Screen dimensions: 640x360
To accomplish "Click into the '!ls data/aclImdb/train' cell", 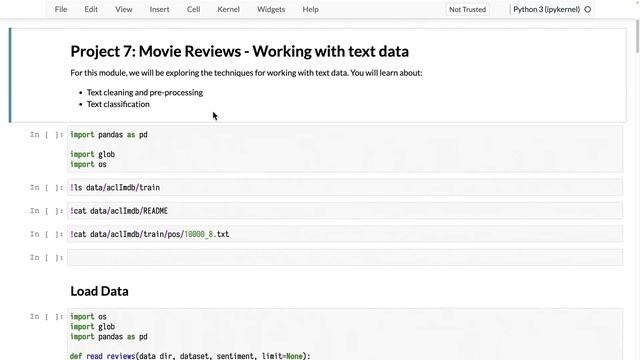I will (x=345, y=187).
